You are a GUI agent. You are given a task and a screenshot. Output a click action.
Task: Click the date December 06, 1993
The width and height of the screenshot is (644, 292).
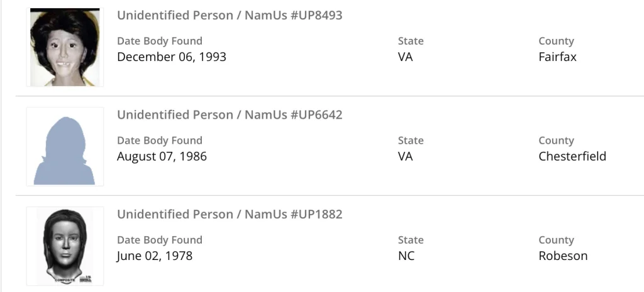click(x=171, y=57)
